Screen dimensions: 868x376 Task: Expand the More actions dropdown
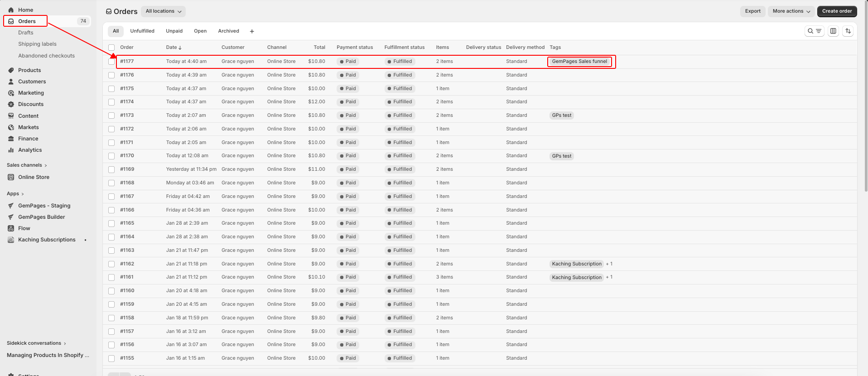[x=791, y=11]
